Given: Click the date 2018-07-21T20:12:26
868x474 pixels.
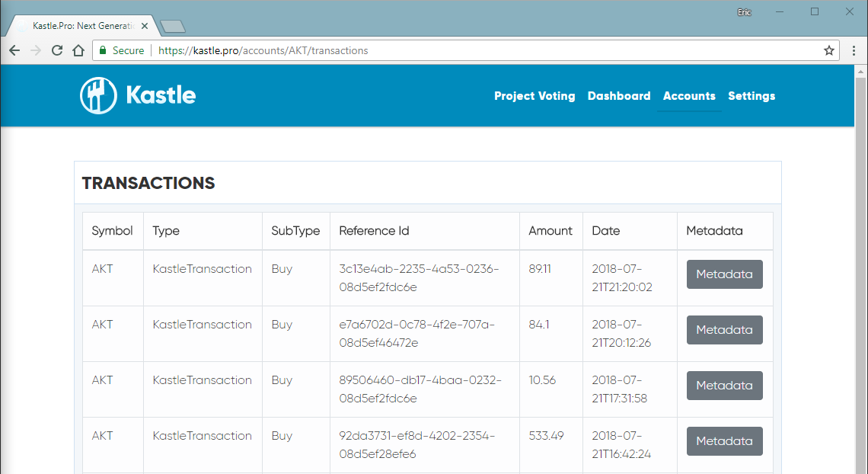Looking at the screenshot, I should point(621,333).
